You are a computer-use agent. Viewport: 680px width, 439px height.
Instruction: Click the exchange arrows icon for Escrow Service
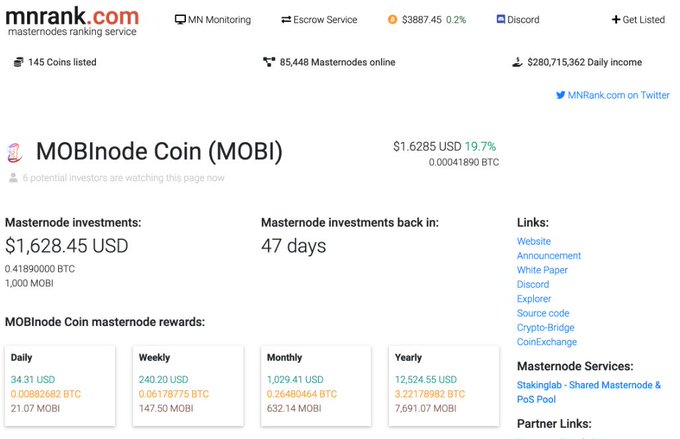tap(286, 20)
